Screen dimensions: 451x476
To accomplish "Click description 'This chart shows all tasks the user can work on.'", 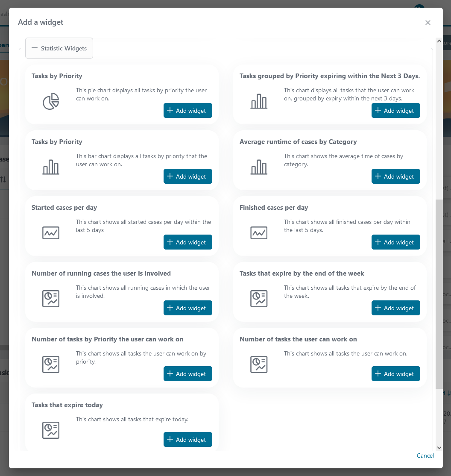I will 346,354.
